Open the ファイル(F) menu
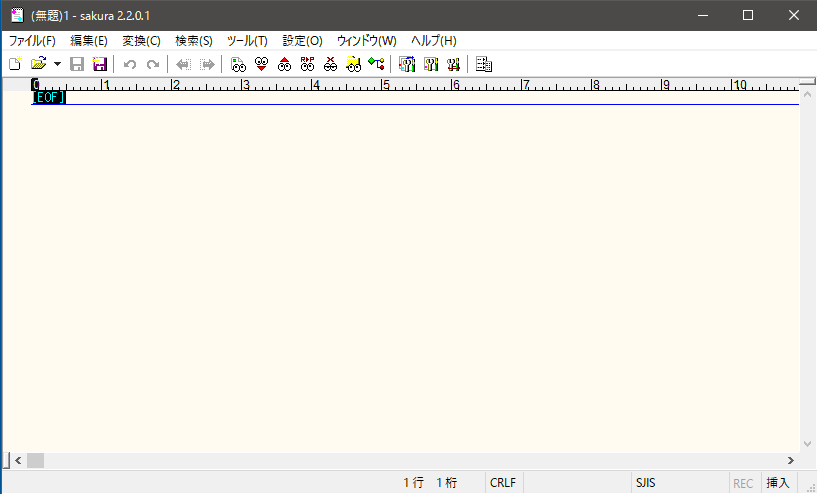The image size is (817, 494). tap(32, 41)
